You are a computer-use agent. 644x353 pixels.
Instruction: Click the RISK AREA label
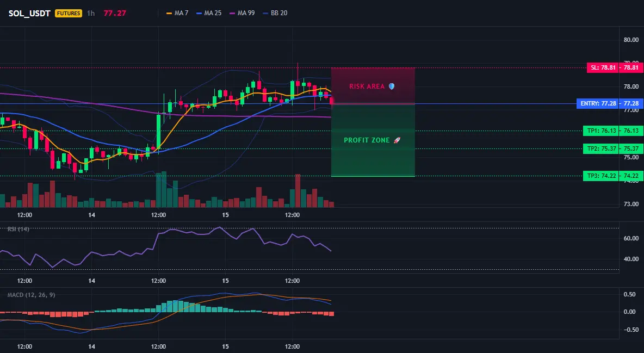tap(367, 86)
